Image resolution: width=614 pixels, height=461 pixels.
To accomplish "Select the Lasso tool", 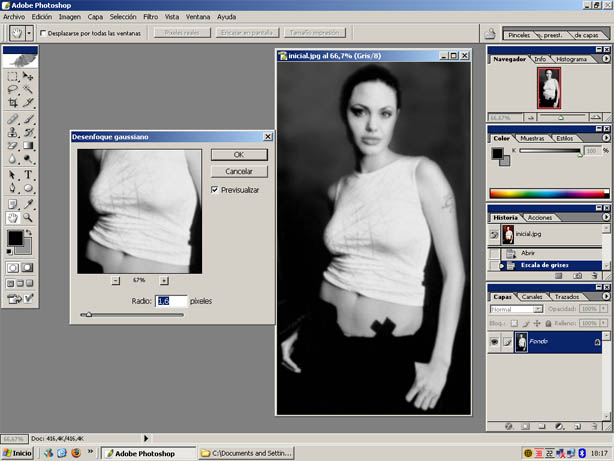I will (x=13, y=90).
